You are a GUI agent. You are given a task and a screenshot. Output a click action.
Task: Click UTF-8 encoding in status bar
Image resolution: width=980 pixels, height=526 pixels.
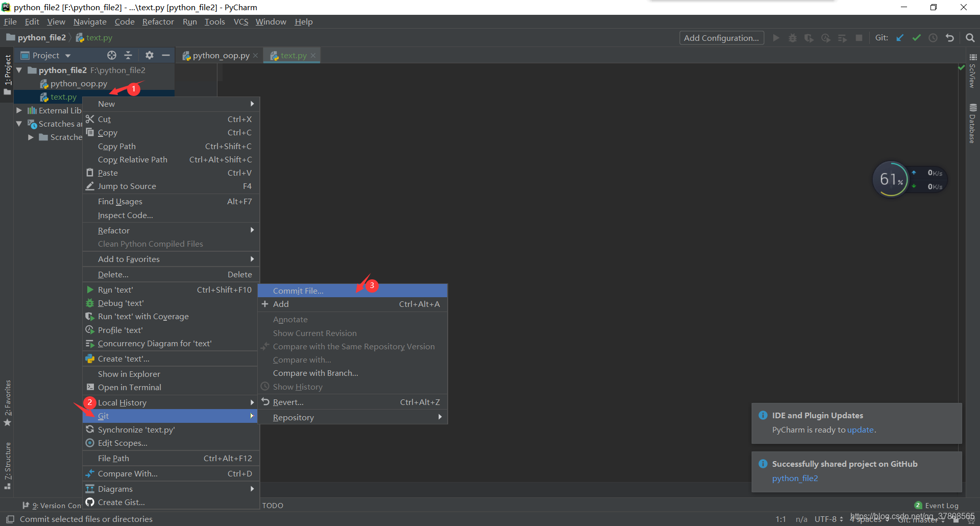[x=828, y=519]
